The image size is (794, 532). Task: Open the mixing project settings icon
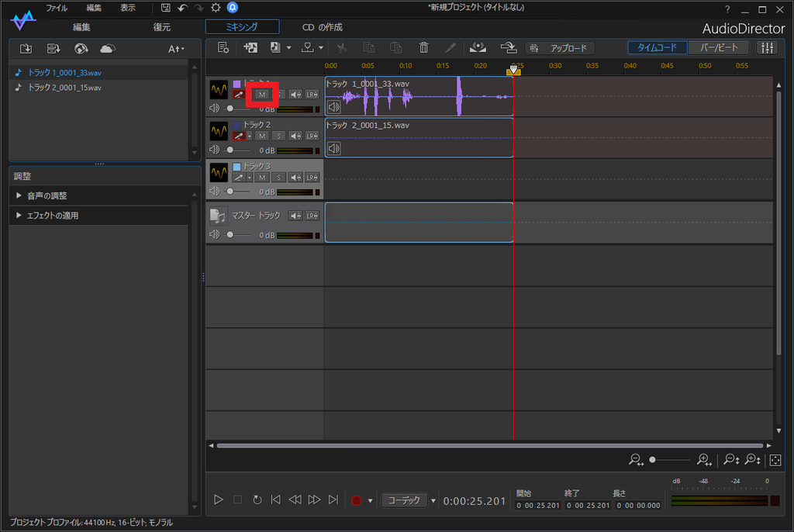[223, 47]
